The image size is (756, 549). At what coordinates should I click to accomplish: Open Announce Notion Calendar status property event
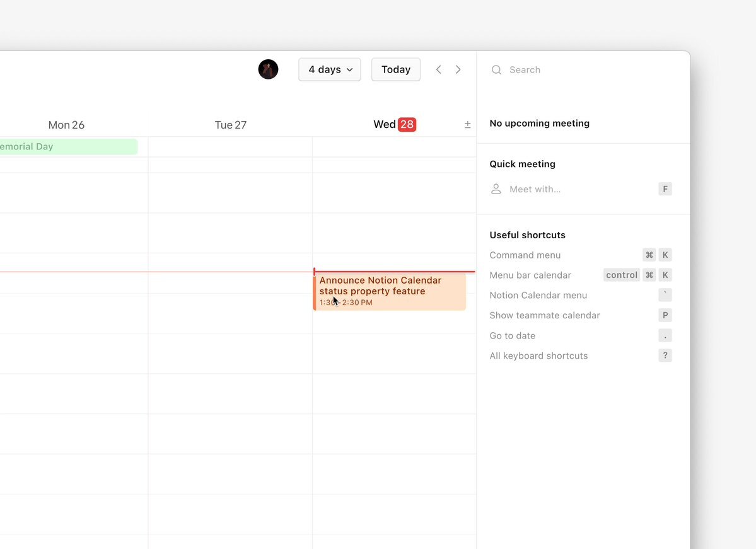tap(390, 291)
